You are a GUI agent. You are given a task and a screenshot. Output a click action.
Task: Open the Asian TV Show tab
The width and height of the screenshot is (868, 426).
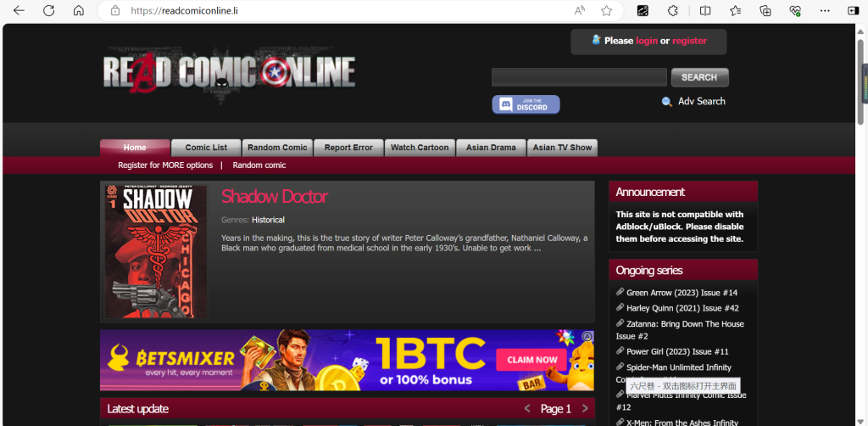pos(562,148)
